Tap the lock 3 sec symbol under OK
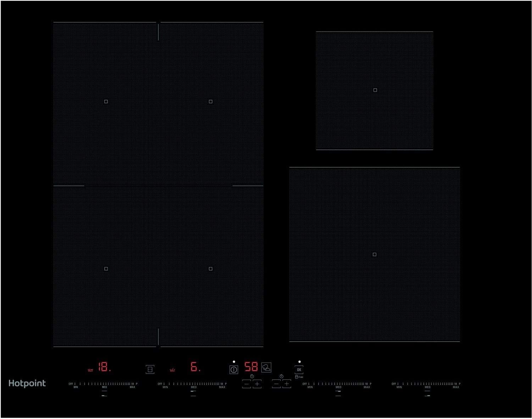The width and height of the screenshot is (532, 419). click(299, 377)
